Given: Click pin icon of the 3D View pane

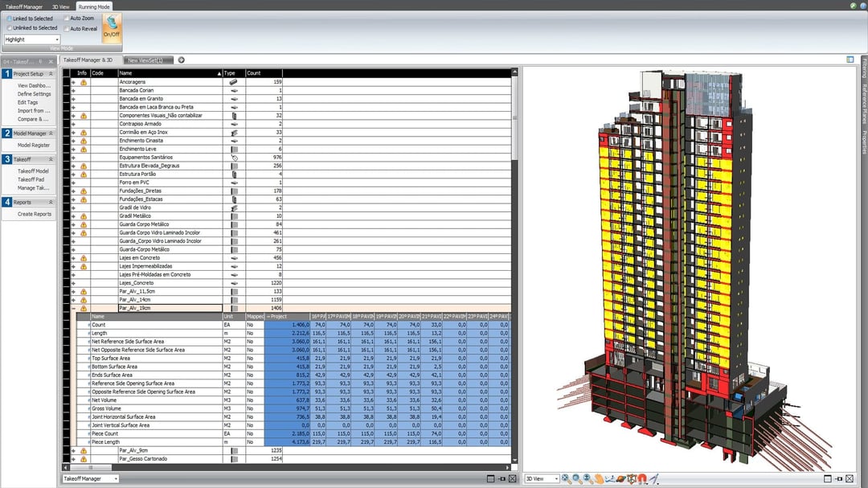Looking at the screenshot, I should click(838, 478).
